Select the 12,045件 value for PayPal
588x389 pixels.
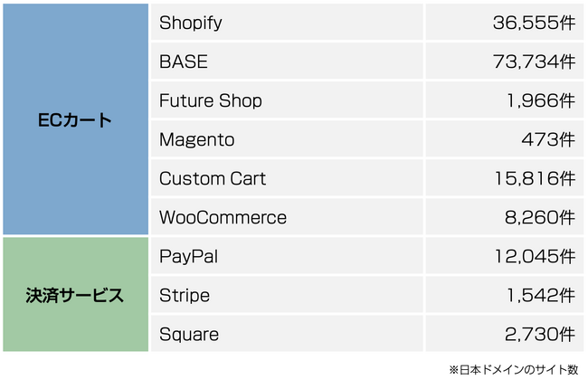(x=530, y=257)
